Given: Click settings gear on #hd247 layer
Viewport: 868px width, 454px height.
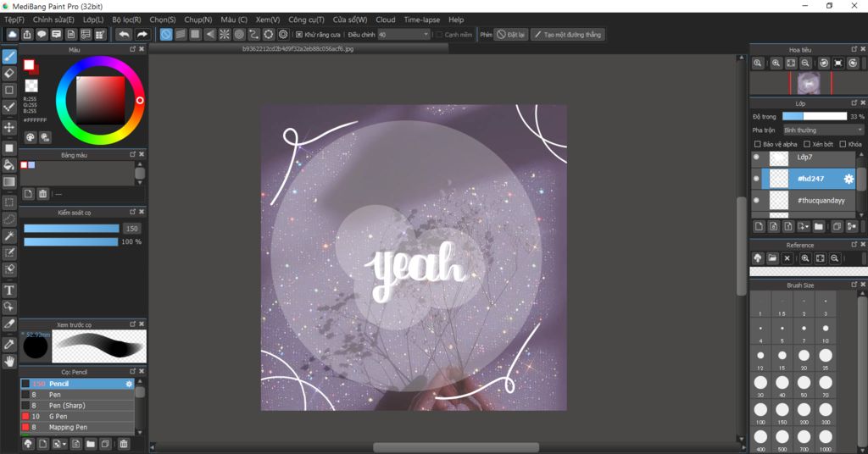Looking at the screenshot, I should point(848,179).
